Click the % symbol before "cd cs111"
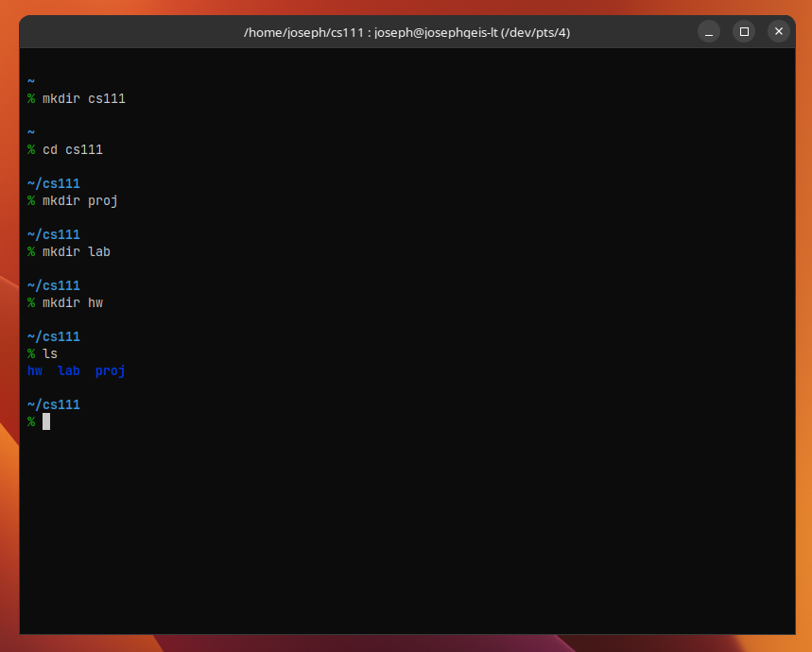This screenshot has height=652, width=812. [x=31, y=149]
